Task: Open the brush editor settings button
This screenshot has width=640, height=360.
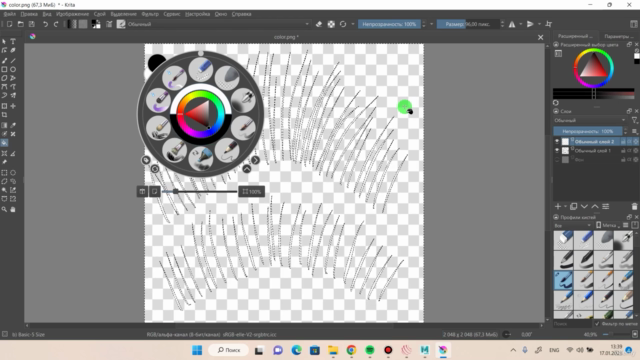Action: [x=109, y=24]
